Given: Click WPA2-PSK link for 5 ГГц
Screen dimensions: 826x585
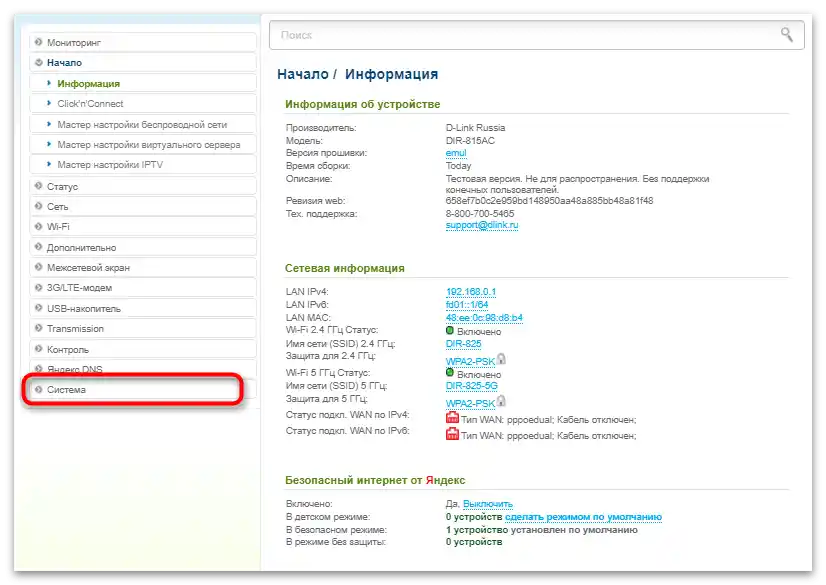Looking at the screenshot, I should coord(470,403).
